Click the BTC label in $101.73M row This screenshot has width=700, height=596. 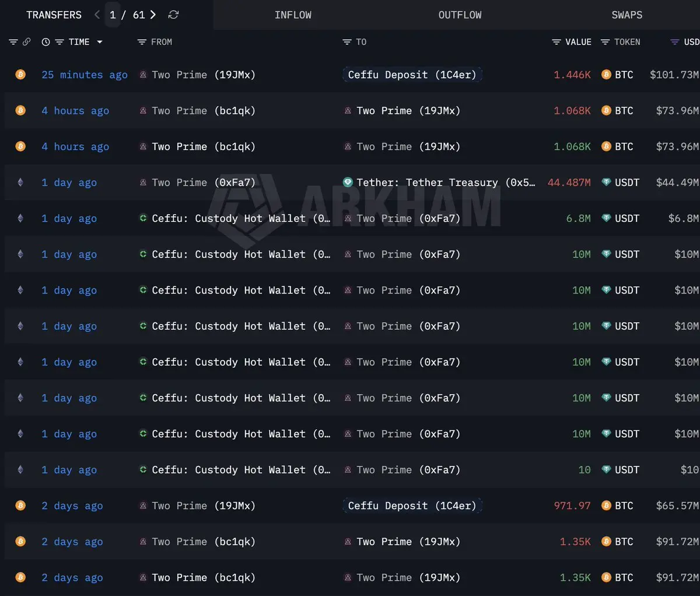pos(624,75)
